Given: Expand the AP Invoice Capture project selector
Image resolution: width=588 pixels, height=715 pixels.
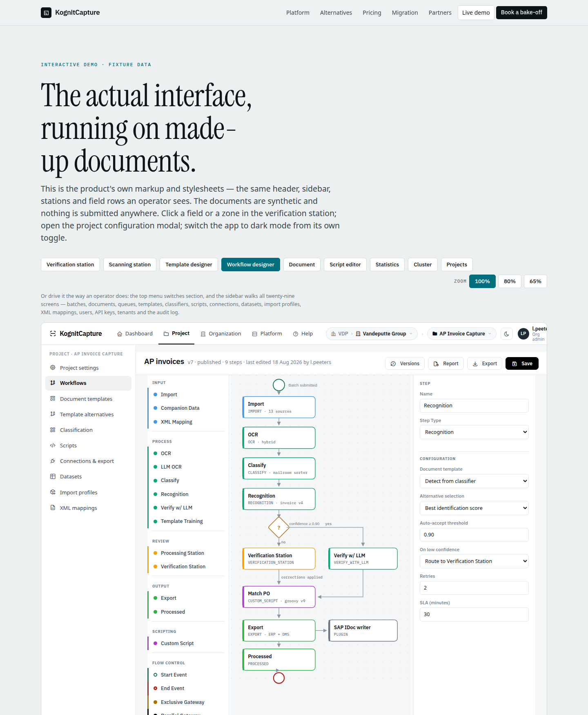Looking at the screenshot, I should pos(462,334).
